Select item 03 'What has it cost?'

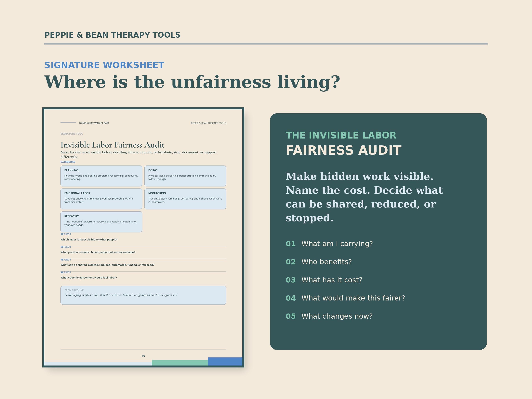point(324,280)
